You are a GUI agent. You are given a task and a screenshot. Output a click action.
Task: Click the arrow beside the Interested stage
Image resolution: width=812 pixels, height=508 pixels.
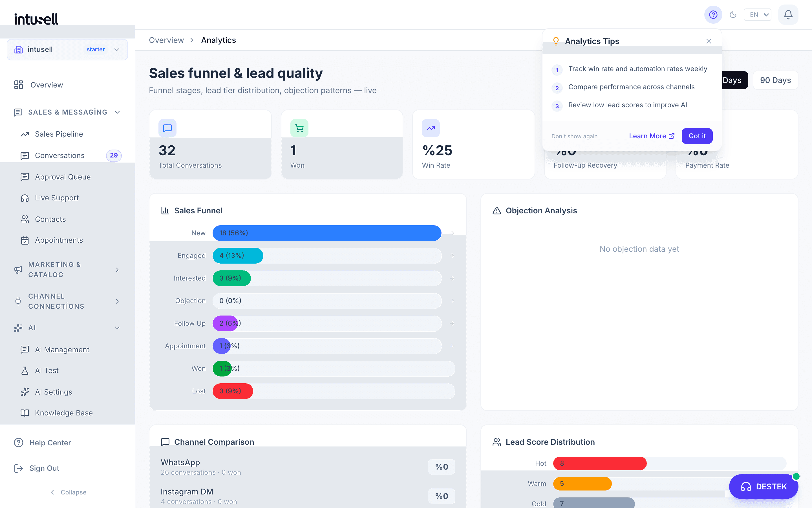click(452, 278)
